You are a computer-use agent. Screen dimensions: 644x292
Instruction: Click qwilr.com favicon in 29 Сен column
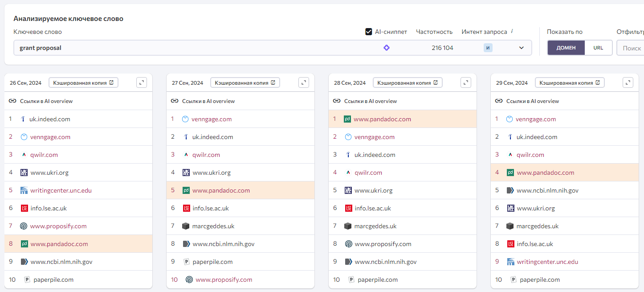[x=510, y=155]
